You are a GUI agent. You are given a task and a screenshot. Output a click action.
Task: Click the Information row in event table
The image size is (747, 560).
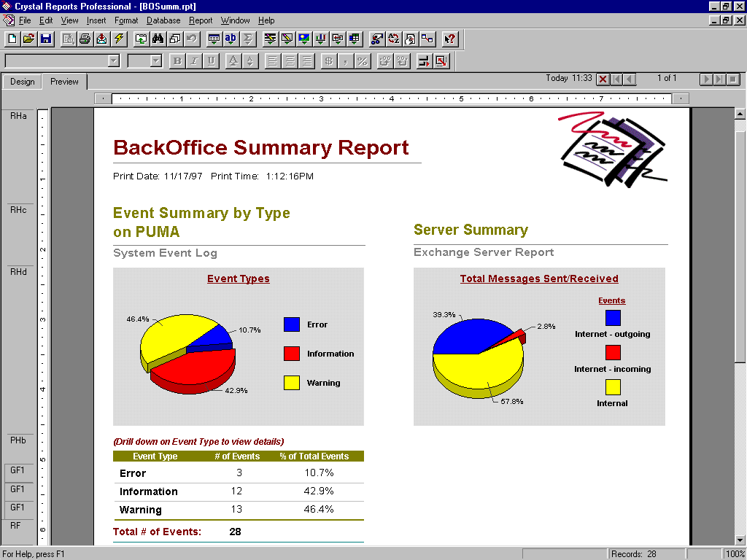pyautogui.click(x=239, y=491)
